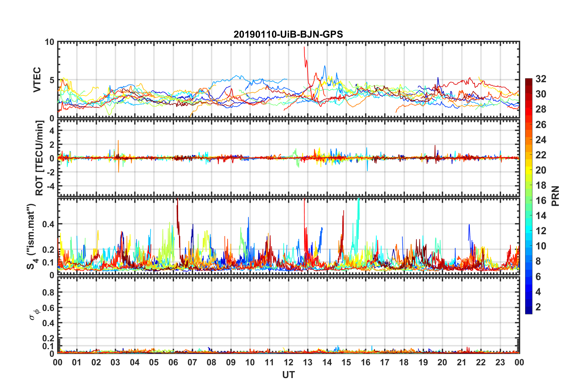The width and height of the screenshot is (577, 392).
Task: Click x-axis tick label 12
Action: click(288, 362)
